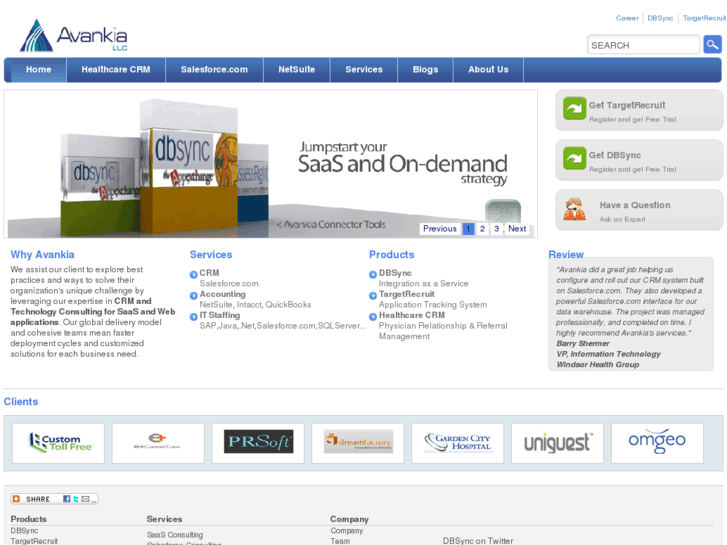The height and width of the screenshot is (545, 727).
Task: Click the Clients heading
Action: coord(21,402)
